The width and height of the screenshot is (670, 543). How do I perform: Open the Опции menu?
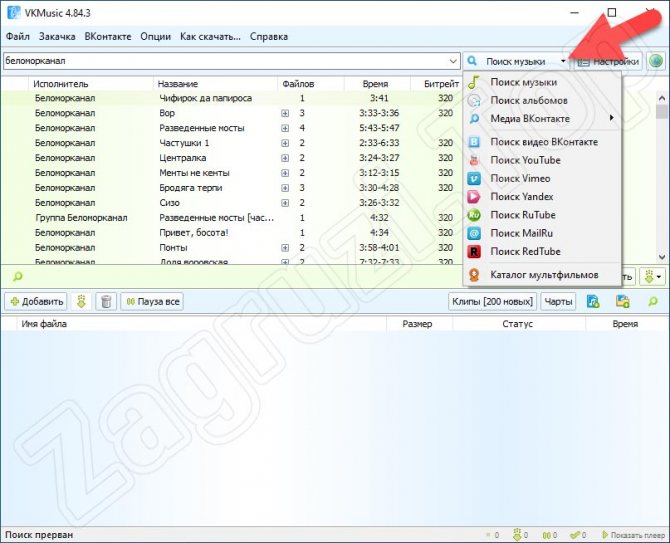point(155,36)
